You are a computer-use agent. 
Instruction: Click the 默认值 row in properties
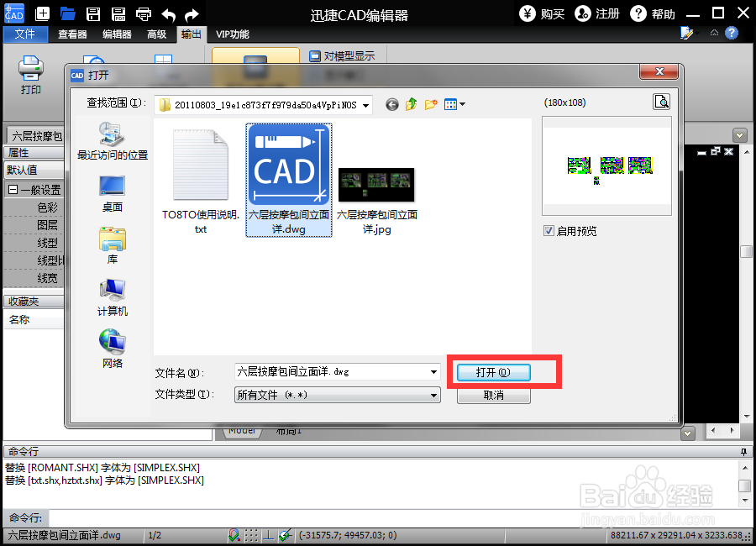34,170
